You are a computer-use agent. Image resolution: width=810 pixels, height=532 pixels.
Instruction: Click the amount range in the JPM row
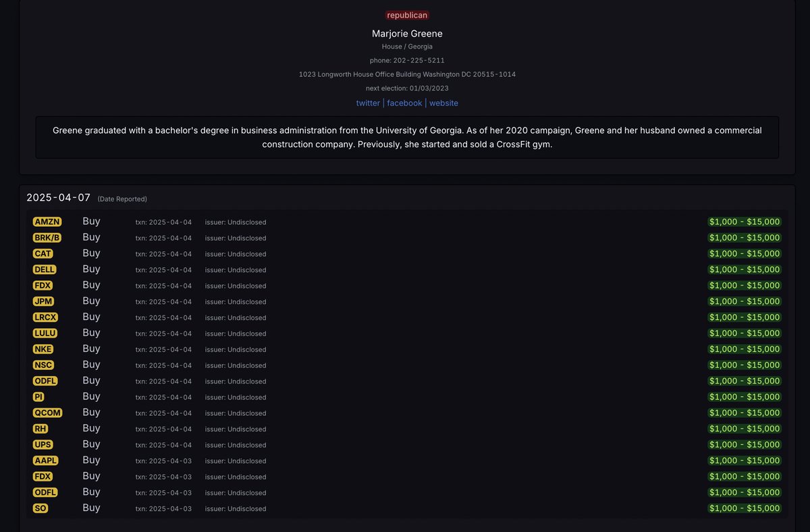click(745, 301)
